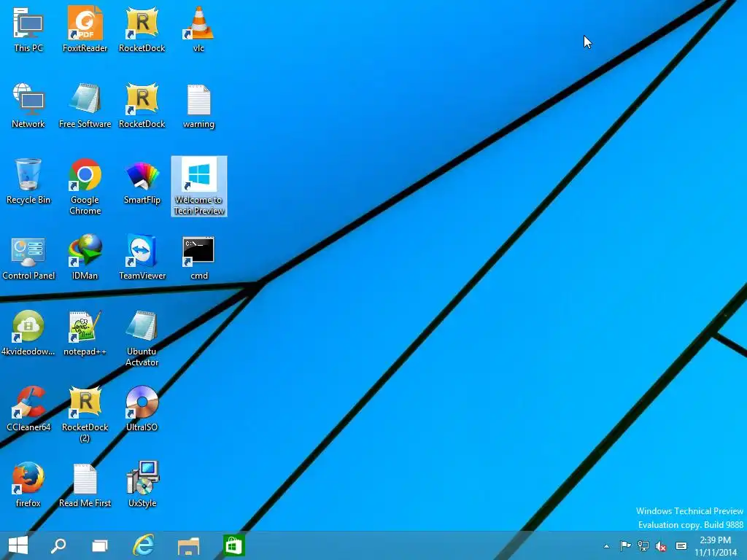This screenshot has width=747, height=560.
Task: Show hidden system tray icons
Action: [x=606, y=546]
